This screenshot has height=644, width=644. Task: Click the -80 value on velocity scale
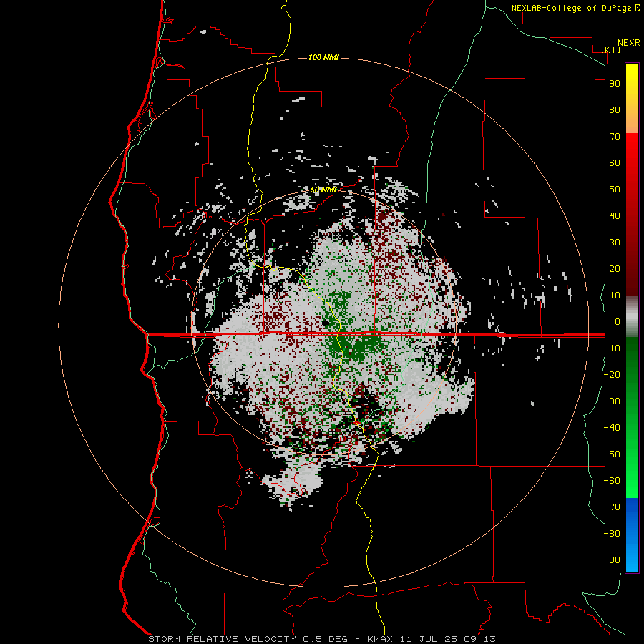pos(612,534)
